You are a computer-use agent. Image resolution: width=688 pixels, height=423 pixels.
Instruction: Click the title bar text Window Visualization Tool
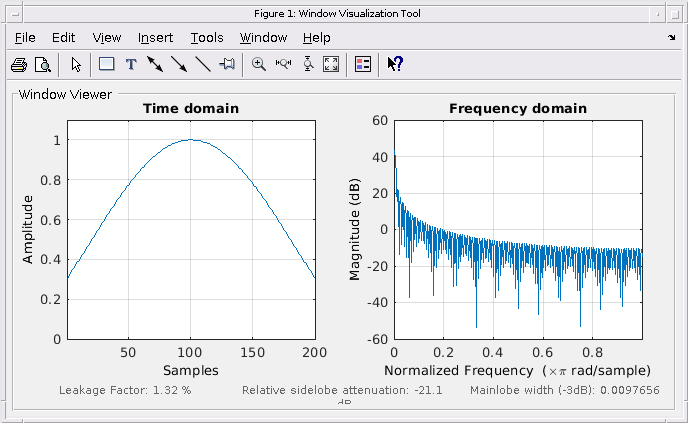359,14
